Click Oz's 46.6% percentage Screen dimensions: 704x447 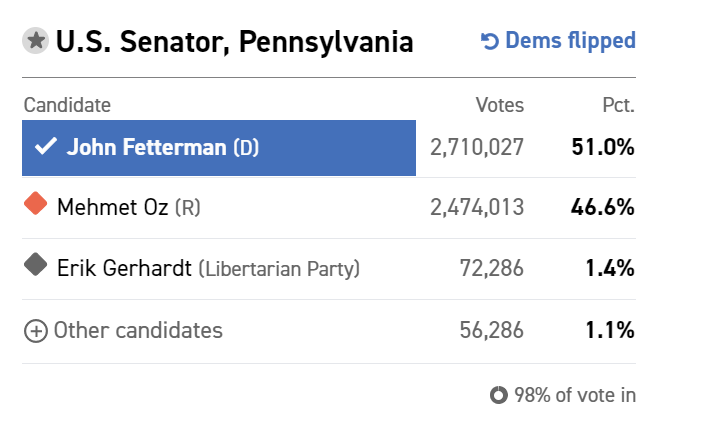[x=603, y=207]
